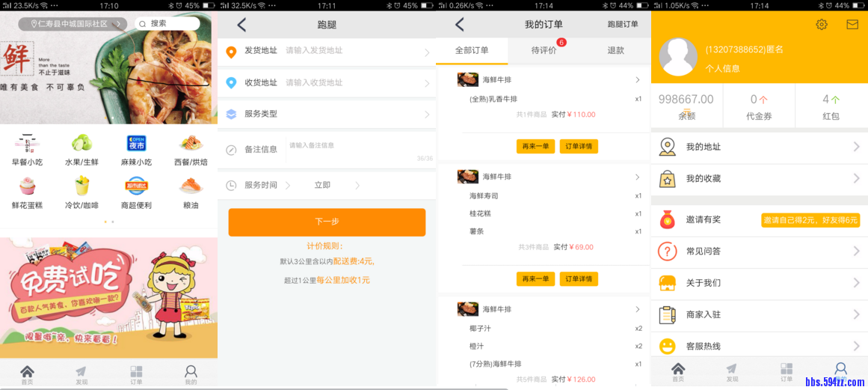Viewport: 868px width, 390px height.
Task: Expand the 发货地址 row chevron
Action: tap(427, 52)
